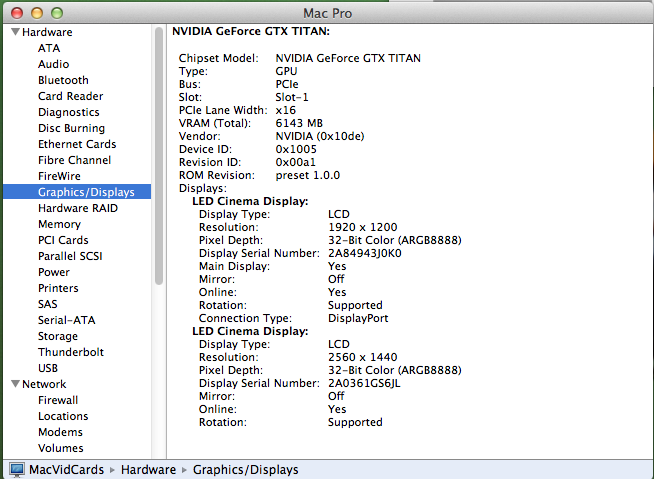Image resolution: width=654 pixels, height=479 pixels.
Task: Click the Network category heading
Action: click(44, 384)
